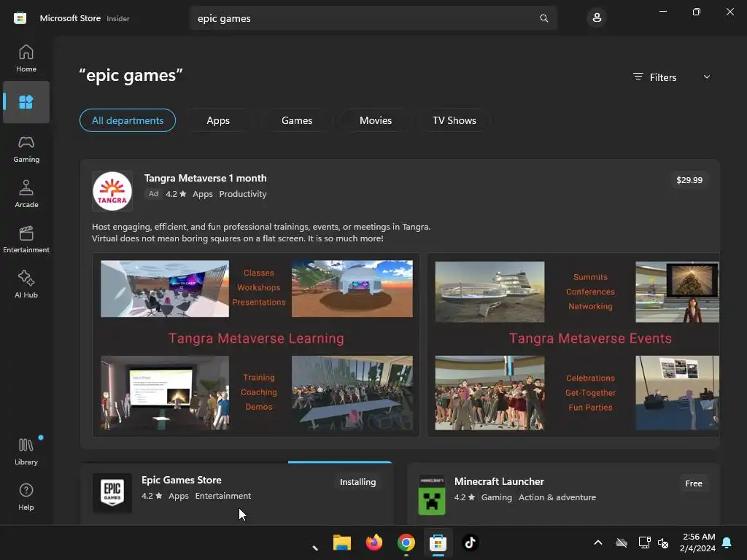Click the Tangra app logo
Screen dimensions: 747x560
(x=112, y=191)
